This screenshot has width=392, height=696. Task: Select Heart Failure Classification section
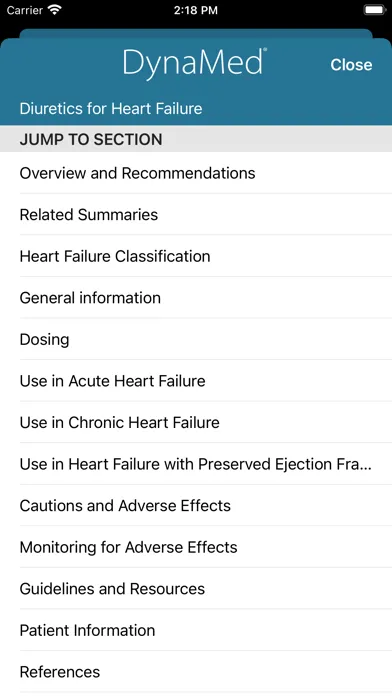[196, 256]
